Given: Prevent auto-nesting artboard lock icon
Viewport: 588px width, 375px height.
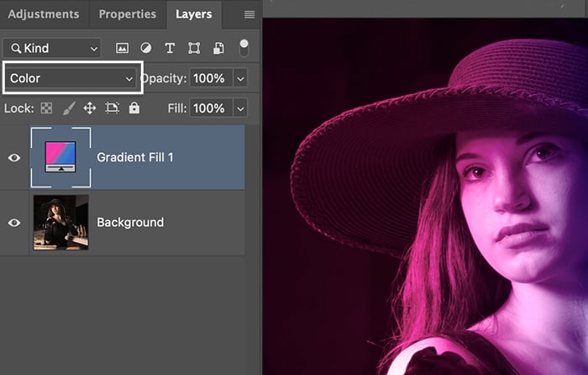Looking at the screenshot, I should (x=112, y=108).
